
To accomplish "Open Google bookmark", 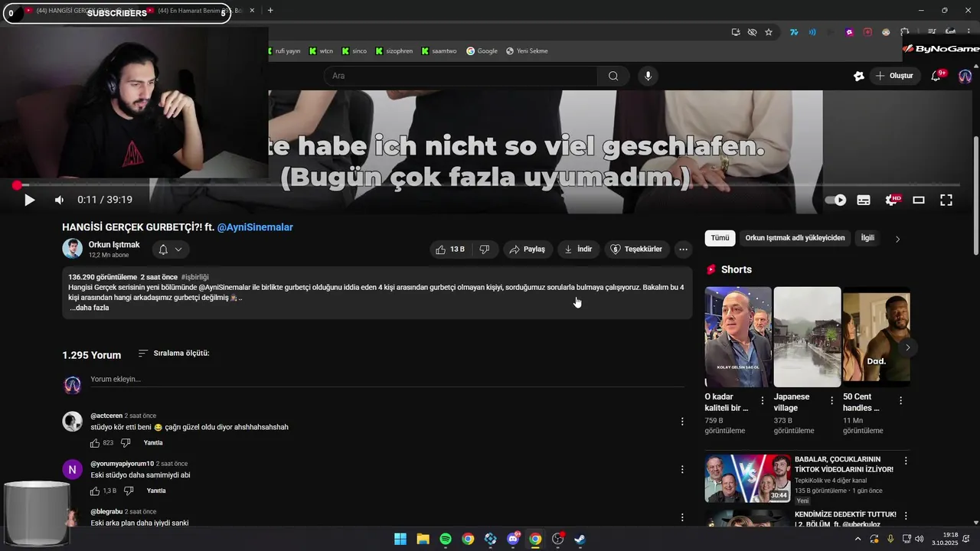I will [482, 51].
